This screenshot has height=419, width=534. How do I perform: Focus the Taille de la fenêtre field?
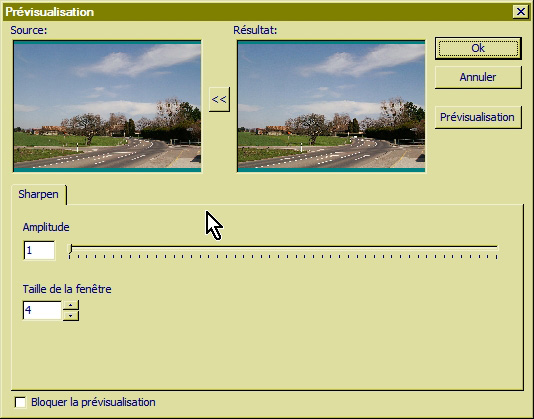click(x=42, y=310)
